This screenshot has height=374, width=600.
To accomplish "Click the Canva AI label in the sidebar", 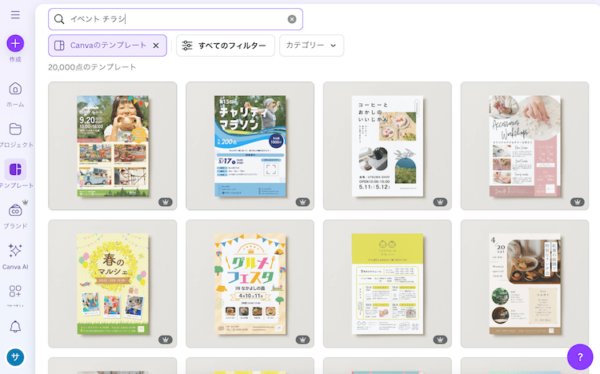I will [x=15, y=267].
